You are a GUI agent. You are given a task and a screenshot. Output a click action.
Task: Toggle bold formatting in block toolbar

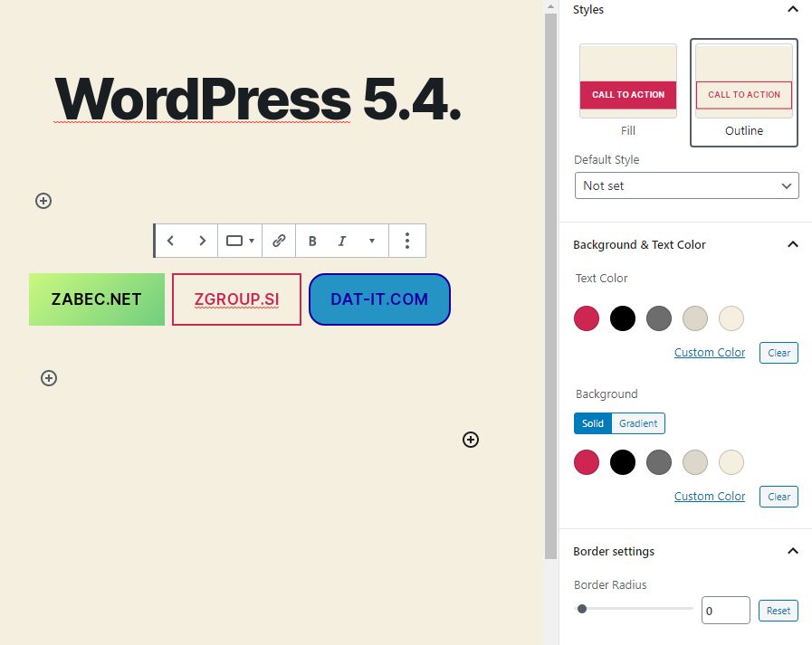(312, 241)
